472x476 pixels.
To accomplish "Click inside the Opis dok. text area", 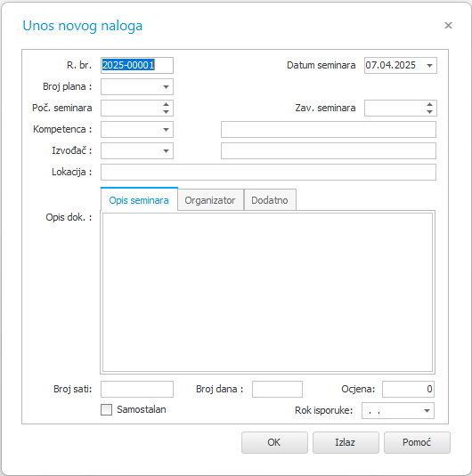I will 267,292.
